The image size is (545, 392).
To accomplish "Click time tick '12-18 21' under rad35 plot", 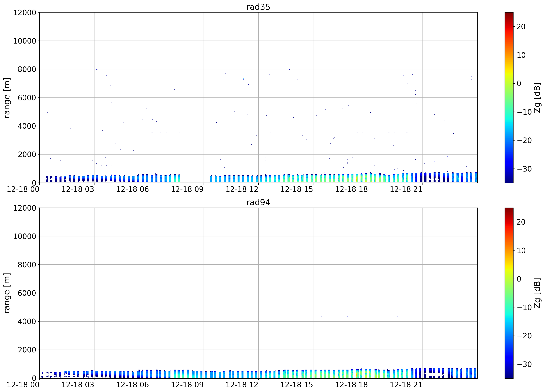I will pos(406,189).
